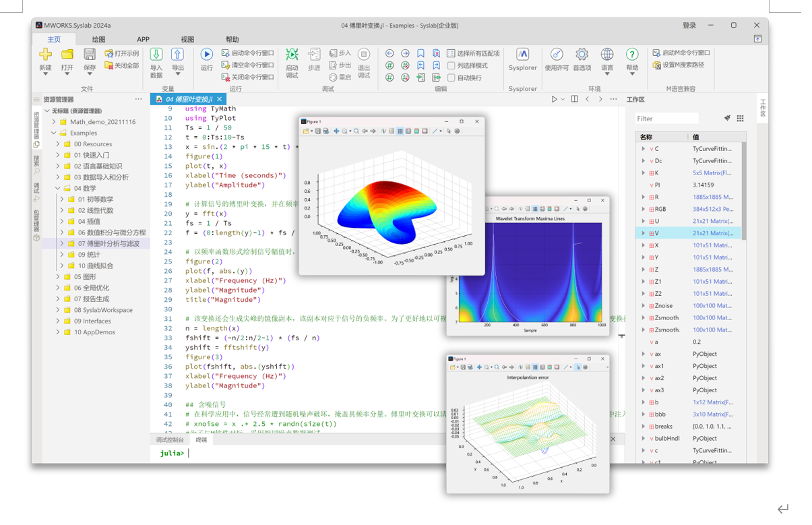Click 打开示例 button
Viewport: 812px width, 525px height.
(121, 53)
